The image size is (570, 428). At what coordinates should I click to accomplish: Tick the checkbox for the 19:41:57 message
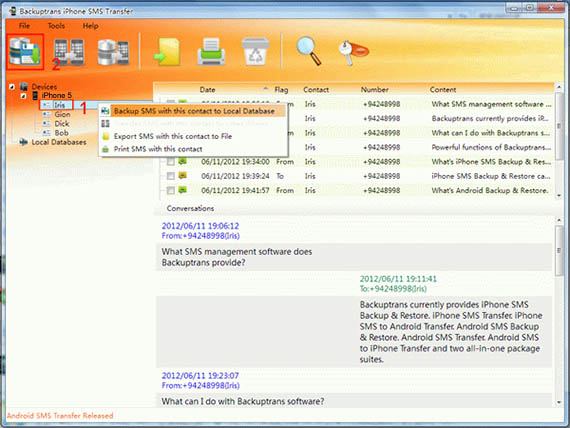[x=170, y=190]
